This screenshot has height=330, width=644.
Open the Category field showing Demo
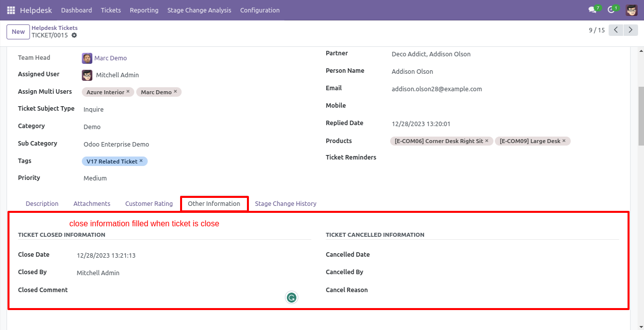tap(197, 127)
